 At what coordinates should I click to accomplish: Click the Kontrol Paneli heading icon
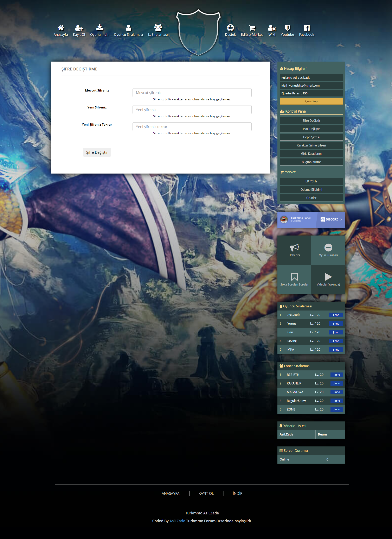282,111
